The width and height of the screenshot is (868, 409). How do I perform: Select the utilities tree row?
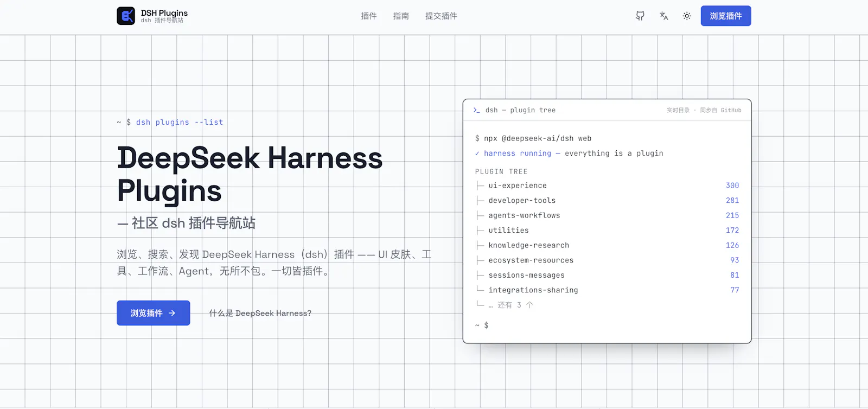(x=607, y=231)
